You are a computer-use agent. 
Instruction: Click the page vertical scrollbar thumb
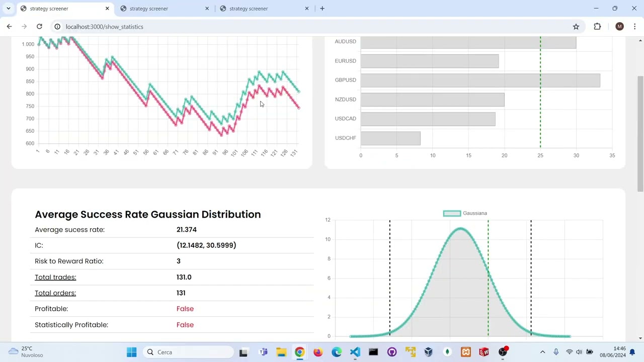[x=640, y=133]
